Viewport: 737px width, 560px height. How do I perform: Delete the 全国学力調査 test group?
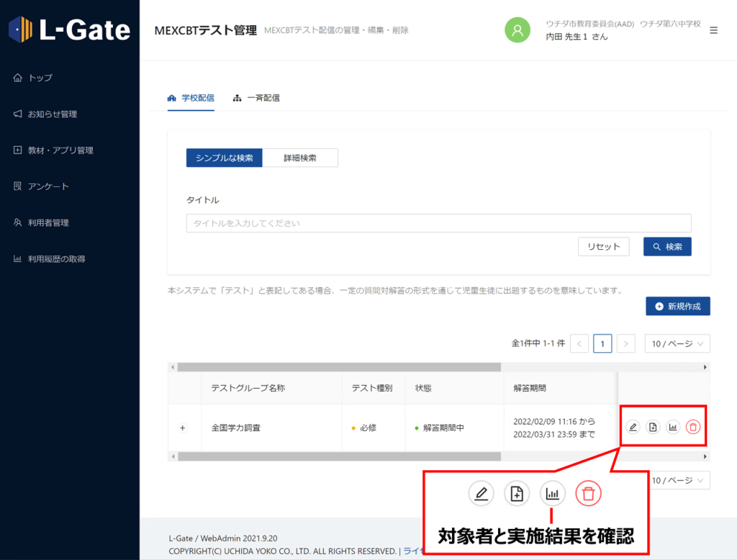(693, 427)
